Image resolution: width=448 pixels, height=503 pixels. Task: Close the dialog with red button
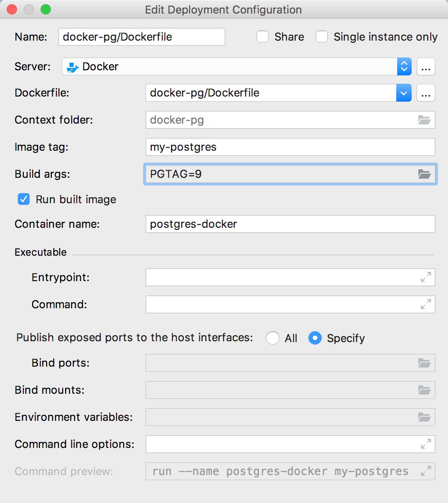12,10
